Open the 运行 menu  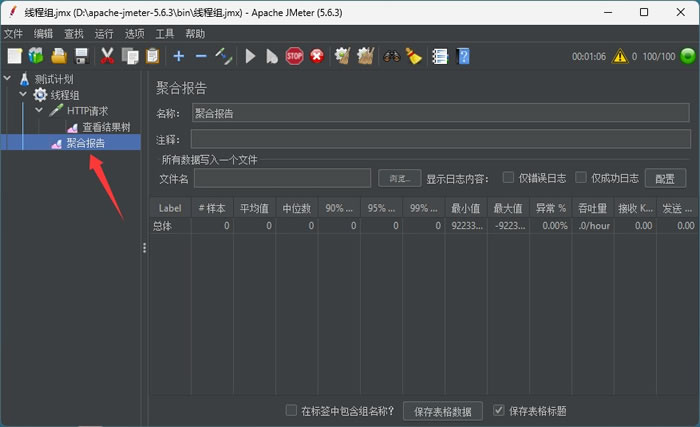(104, 34)
